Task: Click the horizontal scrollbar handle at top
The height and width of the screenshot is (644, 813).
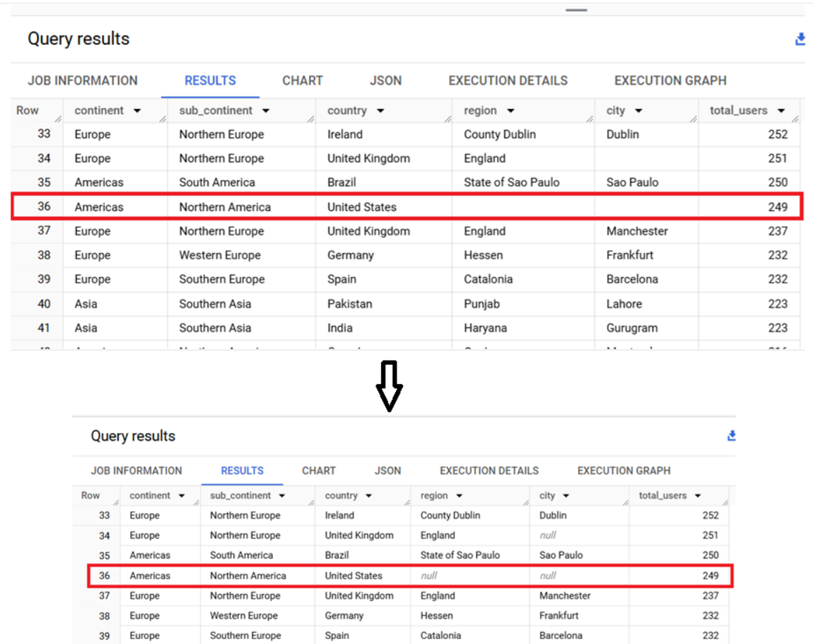Action: coord(575,9)
